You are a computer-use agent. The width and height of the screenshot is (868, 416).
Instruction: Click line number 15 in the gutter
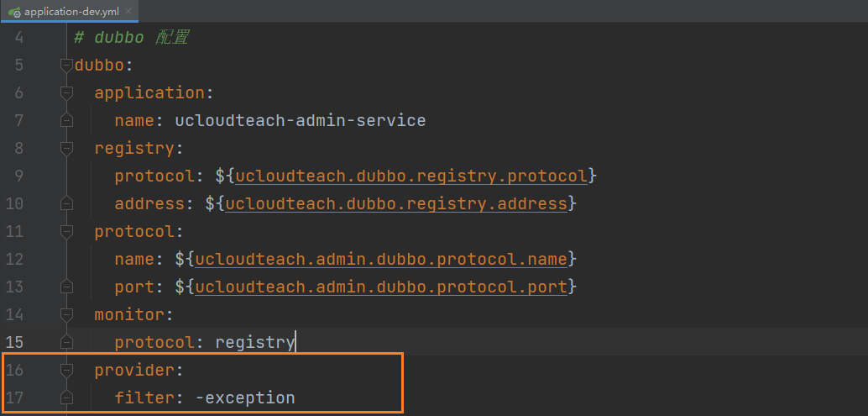point(15,342)
